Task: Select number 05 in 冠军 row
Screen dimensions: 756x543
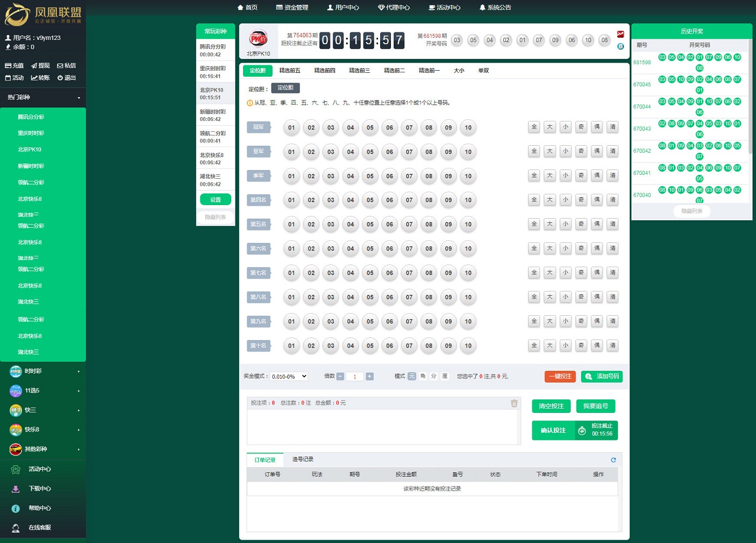Action: (370, 128)
